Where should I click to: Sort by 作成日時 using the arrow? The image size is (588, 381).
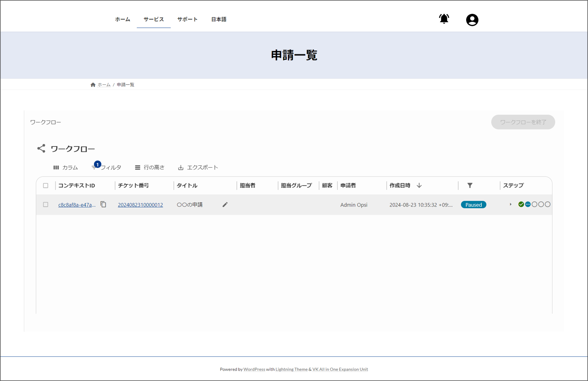419,186
